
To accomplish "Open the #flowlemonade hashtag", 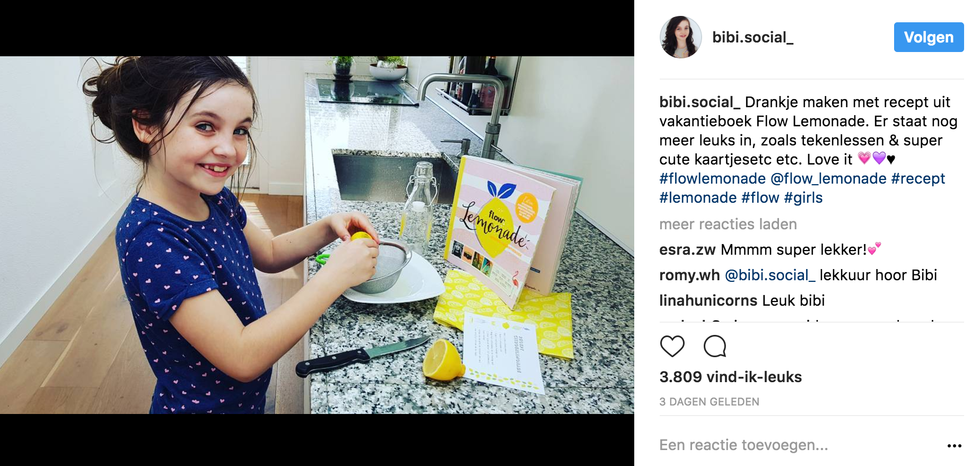I will [712, 178].
